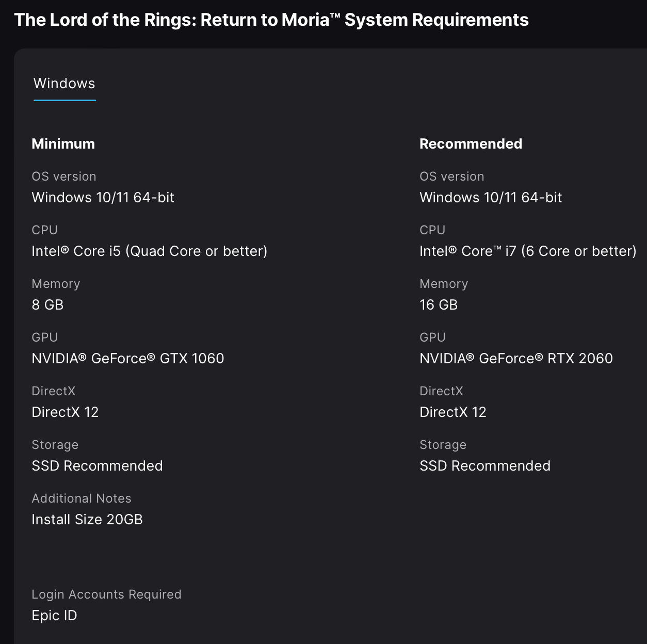Click the minimum DirectX 12 value
The image size is (647, 644).
pos(65,412)
